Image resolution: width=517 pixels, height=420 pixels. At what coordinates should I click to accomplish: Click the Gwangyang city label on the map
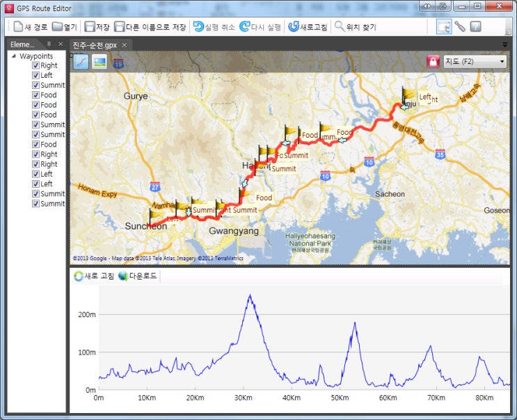[234, 231]
